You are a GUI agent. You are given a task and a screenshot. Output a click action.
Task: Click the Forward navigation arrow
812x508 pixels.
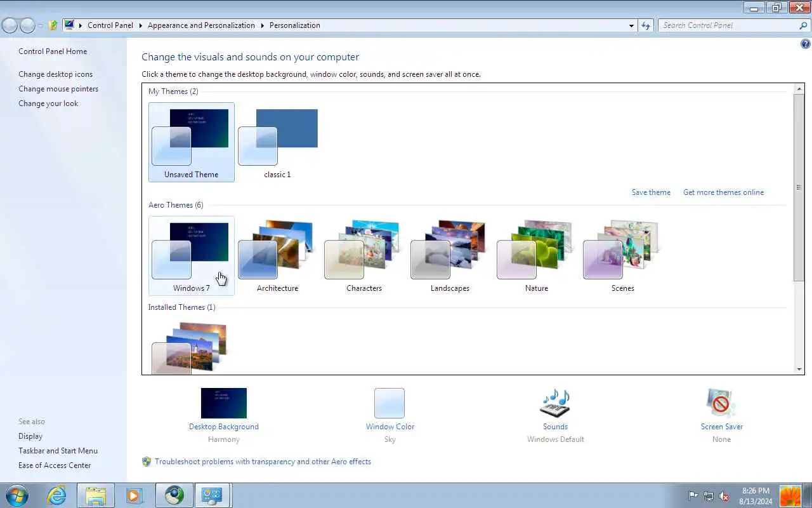pyautogui.click(x=27, y=25)
